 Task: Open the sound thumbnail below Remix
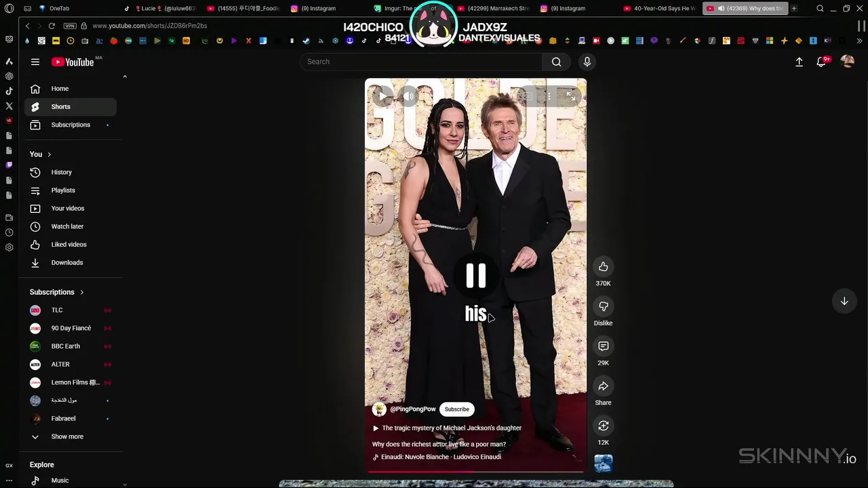(x=603, y=463)
